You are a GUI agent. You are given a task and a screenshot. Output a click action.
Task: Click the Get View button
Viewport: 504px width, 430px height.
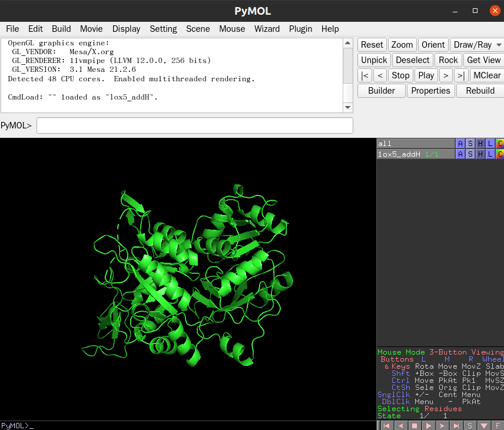(x=484, y=60)
